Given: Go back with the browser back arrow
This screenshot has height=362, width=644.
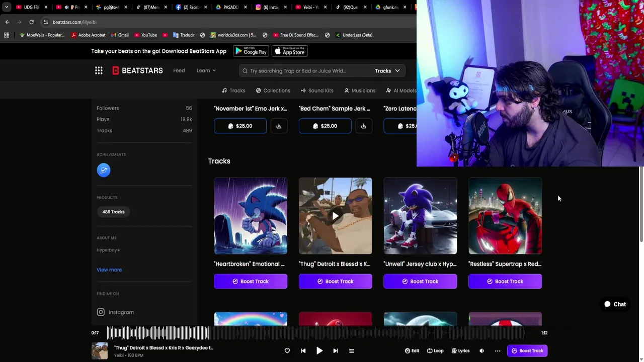Looking at the screenshot, I should pos(8,22).
